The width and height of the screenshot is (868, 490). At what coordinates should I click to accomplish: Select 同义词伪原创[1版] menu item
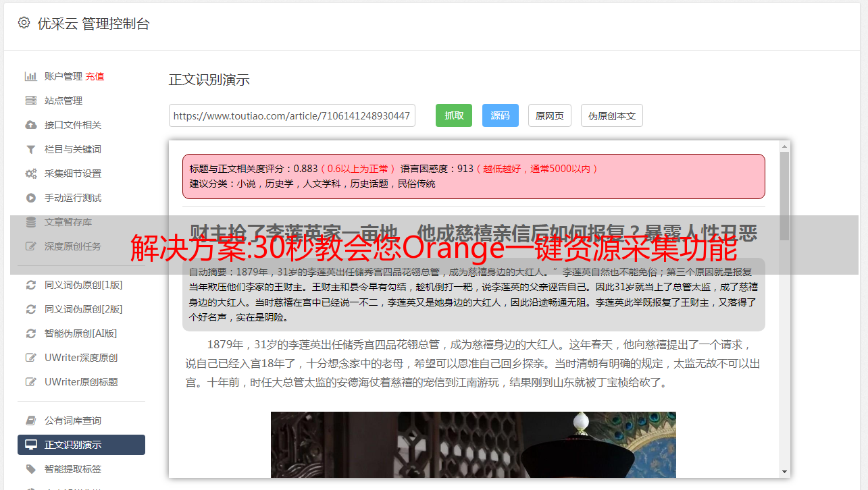[x=81, y=285]
